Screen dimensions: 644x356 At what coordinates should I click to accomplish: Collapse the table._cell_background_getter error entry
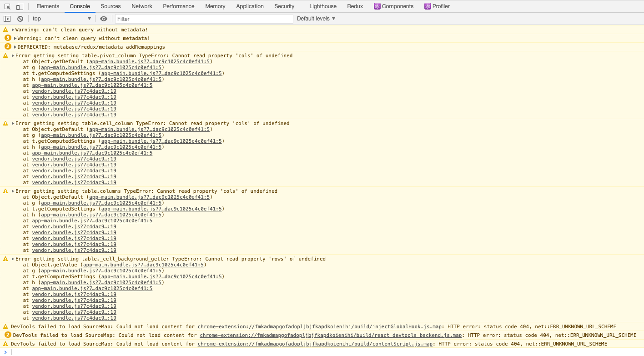[x=13, y=259]
